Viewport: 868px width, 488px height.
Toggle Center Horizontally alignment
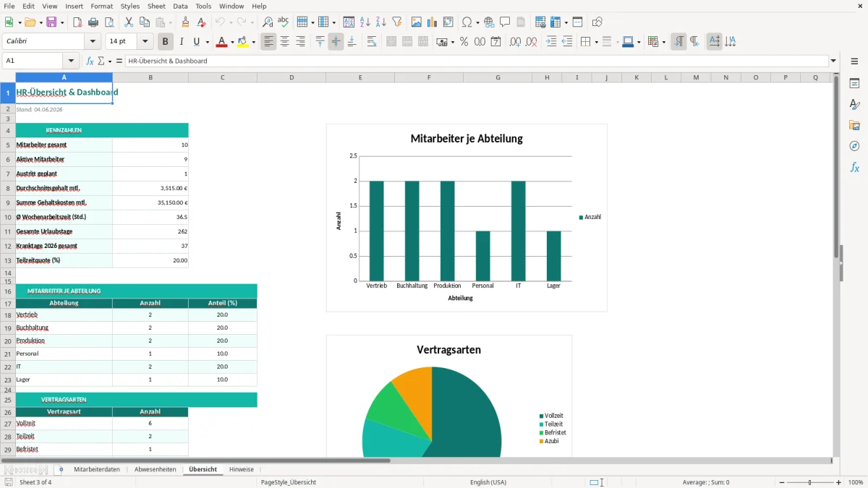point(284,42)
